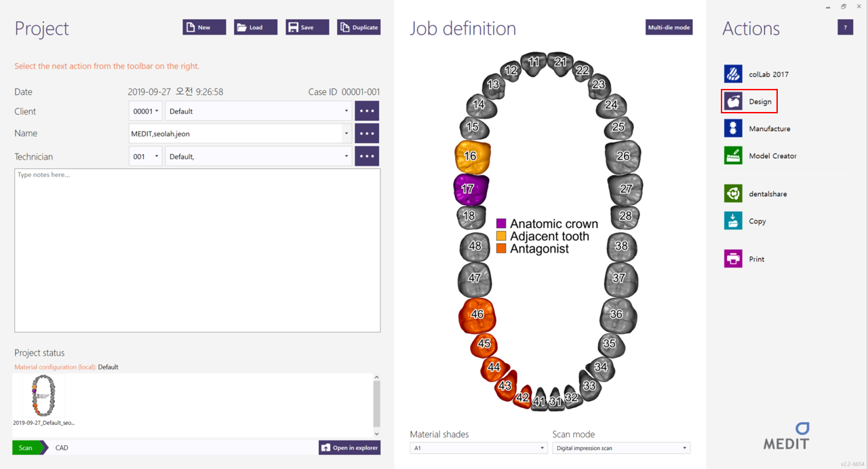This screenshot has height=469, width=868.
Task: Open the Print action
Action: point(744,259)
